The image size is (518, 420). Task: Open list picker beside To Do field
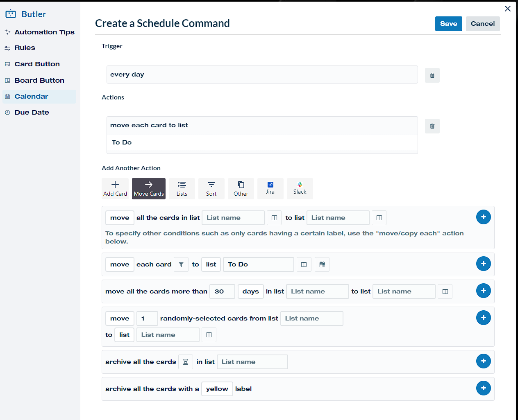304,264
